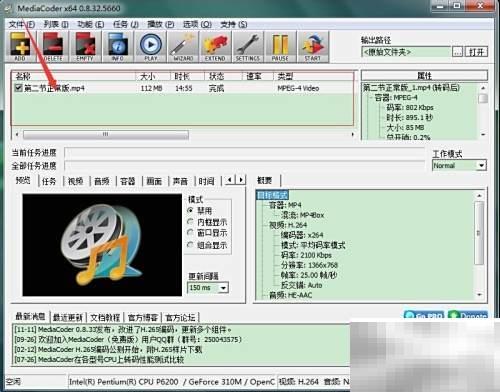Click the DELETE toolbar icon
The image size is (500, 392).
pos(53,47)
